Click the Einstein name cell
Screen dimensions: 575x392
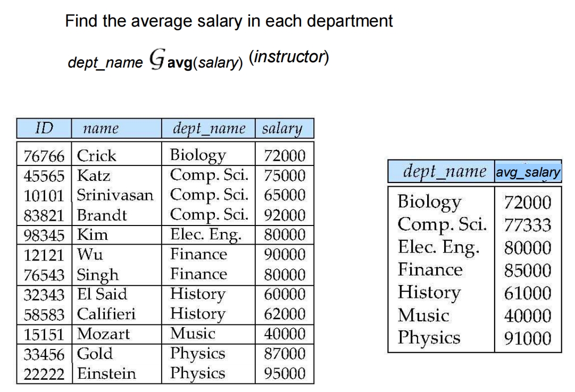[106, 373]
